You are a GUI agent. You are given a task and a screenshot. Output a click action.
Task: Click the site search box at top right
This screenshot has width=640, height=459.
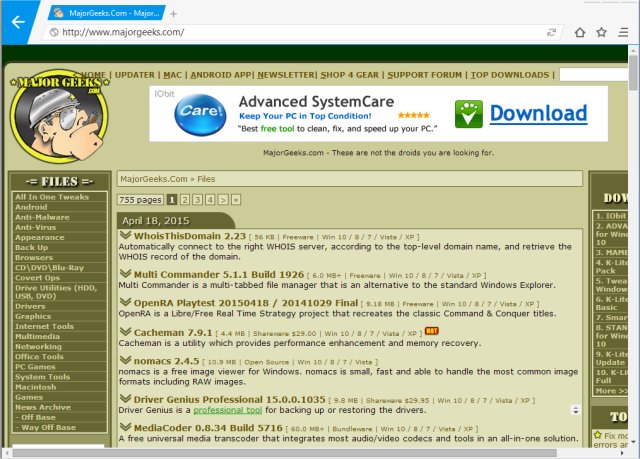point(593,75)
